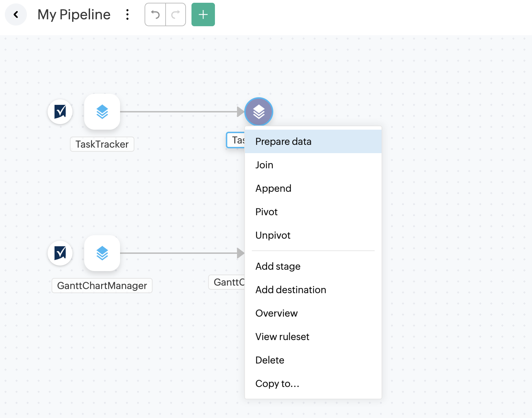532x418 pixels.
Task: Select the TaskTracker stage layers icon
Action: (x=102, y=112)
